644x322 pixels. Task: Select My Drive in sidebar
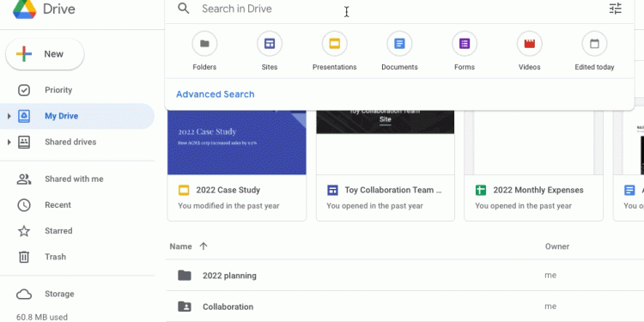77,116
